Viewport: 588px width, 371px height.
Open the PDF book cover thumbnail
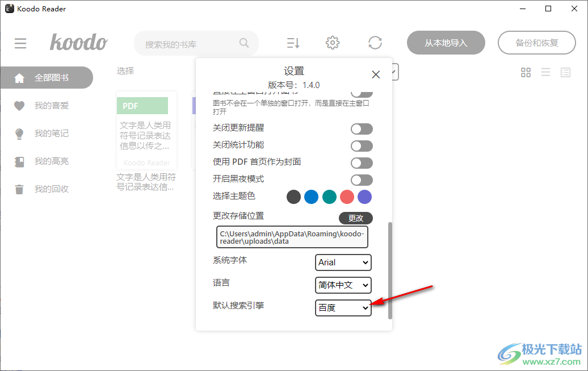click(146, 130)
